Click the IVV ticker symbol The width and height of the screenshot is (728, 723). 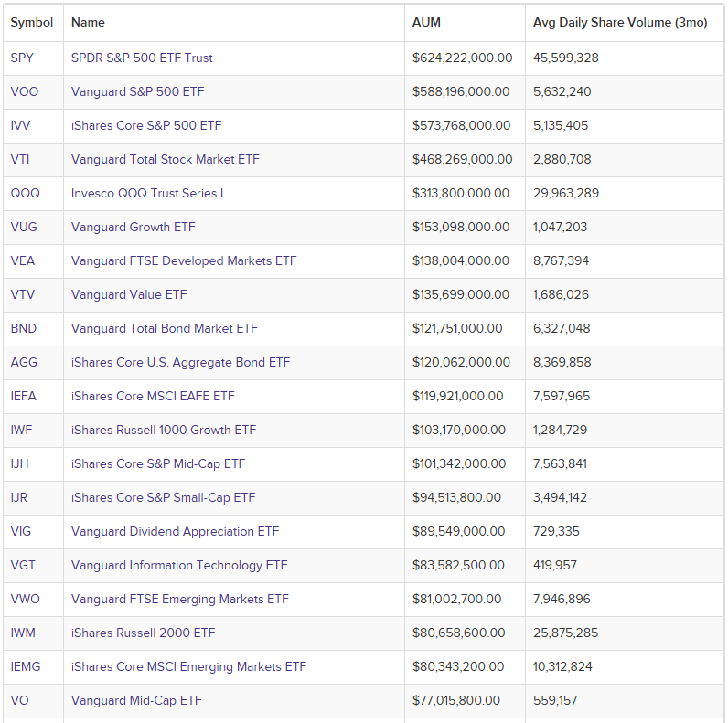20,126
